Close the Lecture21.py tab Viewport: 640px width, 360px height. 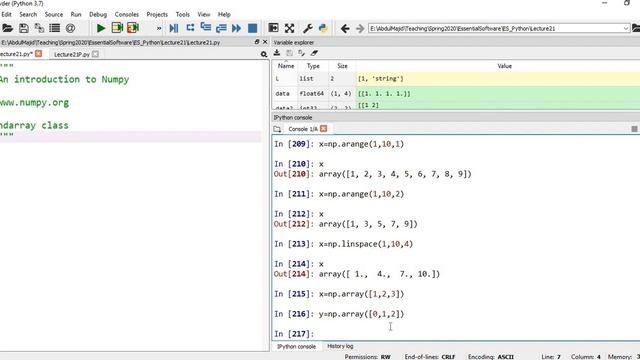click(38, 53)
